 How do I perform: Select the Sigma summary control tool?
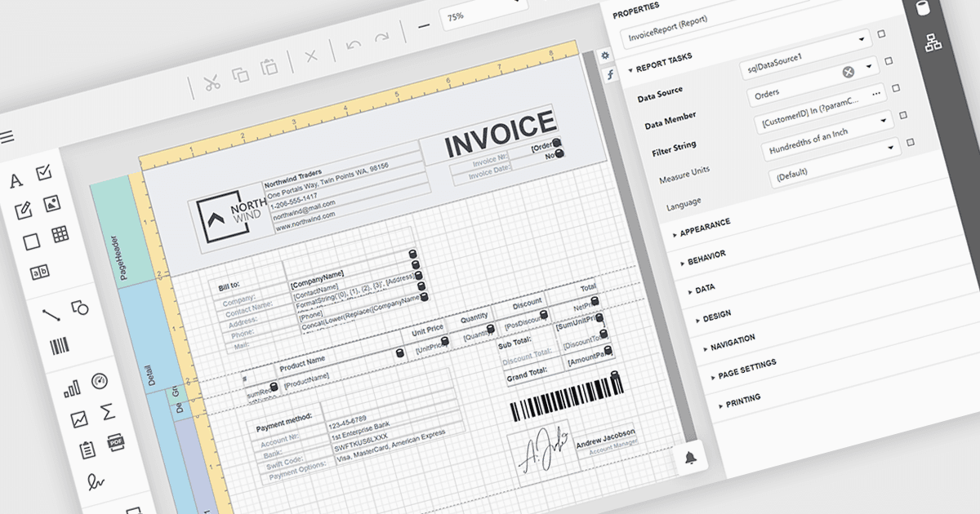click(x=107, y=411)
